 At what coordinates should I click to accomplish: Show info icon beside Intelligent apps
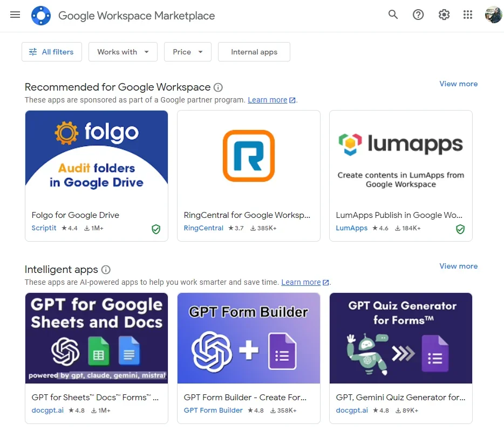pyautogui.click(x=106, y=270)
